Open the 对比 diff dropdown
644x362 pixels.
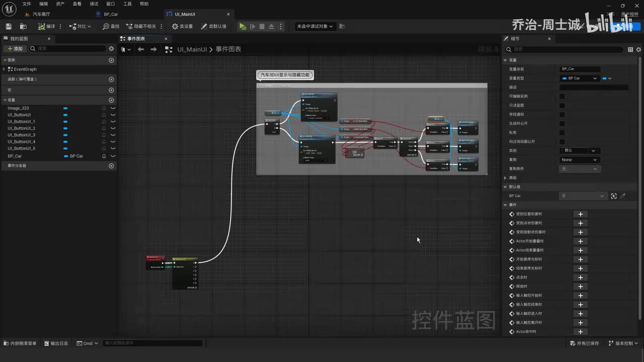click(x=81, y=26)
